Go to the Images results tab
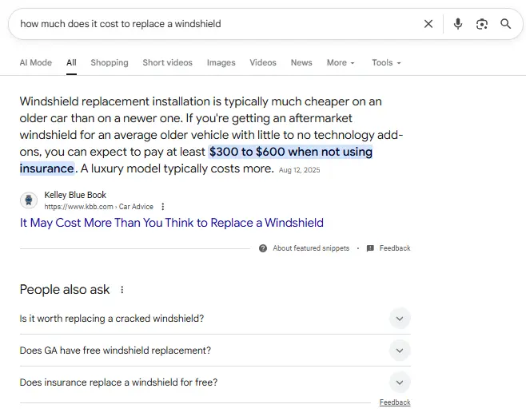Image resolution: width=526 pixels, height=420 pixels. click(221, 63)
